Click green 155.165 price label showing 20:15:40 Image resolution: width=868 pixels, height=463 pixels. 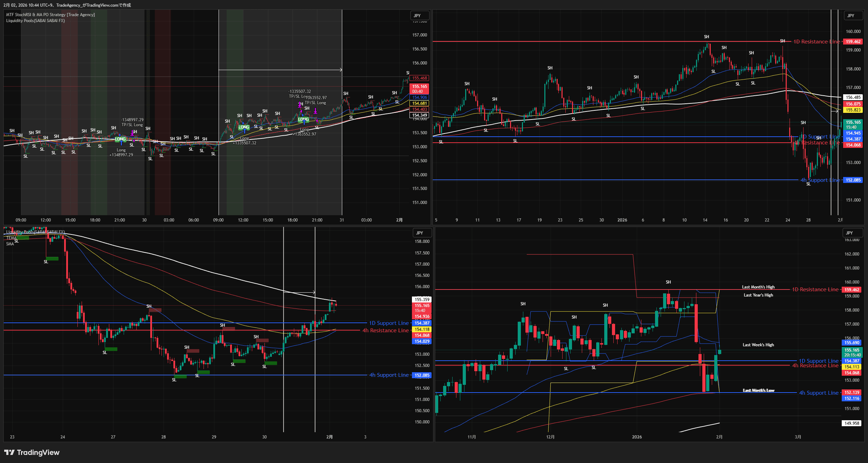(x=852, y=352)
